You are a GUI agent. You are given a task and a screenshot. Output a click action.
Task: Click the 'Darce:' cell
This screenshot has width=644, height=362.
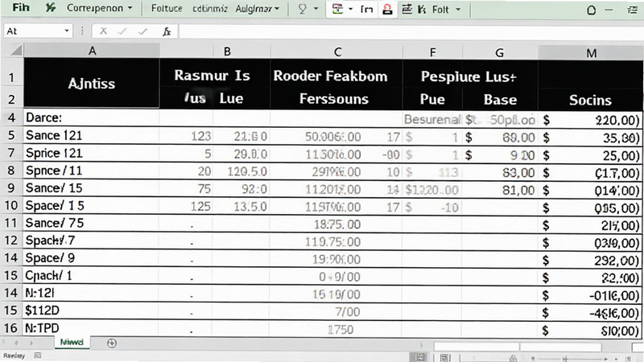(x=92, y=117)
